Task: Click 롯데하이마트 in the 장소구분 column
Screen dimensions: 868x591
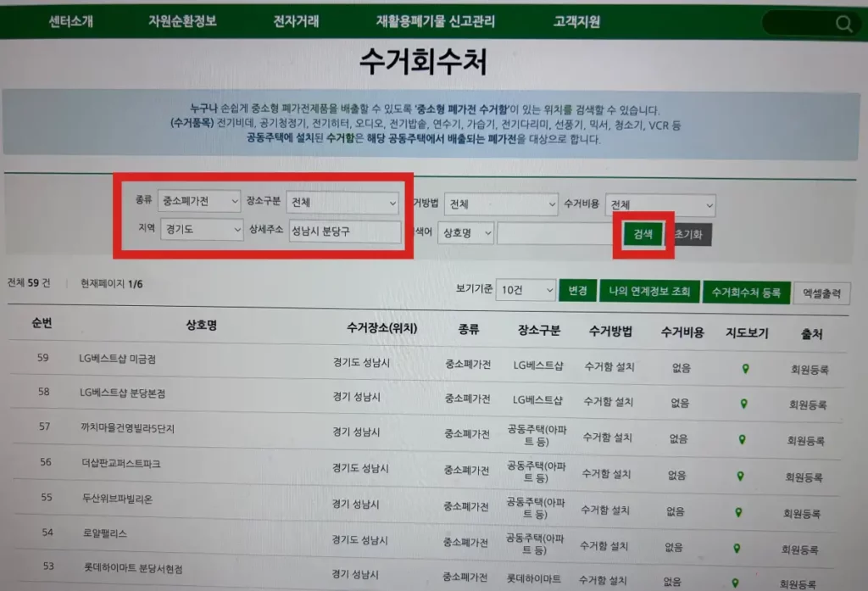Action: (x=534, y=579)
